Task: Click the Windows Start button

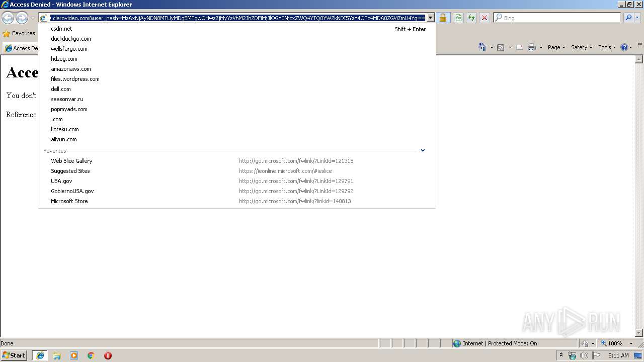Action: click(14, 355)
